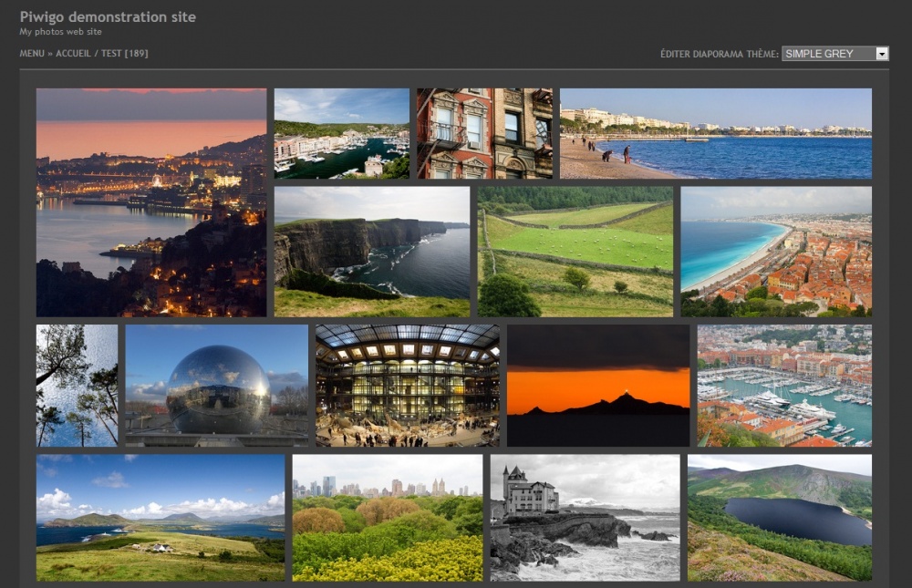The width and height of the screenshot is (912, 588).
Task: View the orange sunset mountain silhouette photo
Action: (598, 386)
